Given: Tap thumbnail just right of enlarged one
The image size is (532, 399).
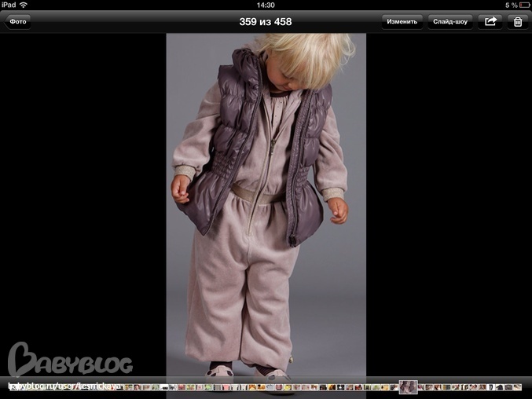Looking at the screenshot, I should click(x=421, y=387).
